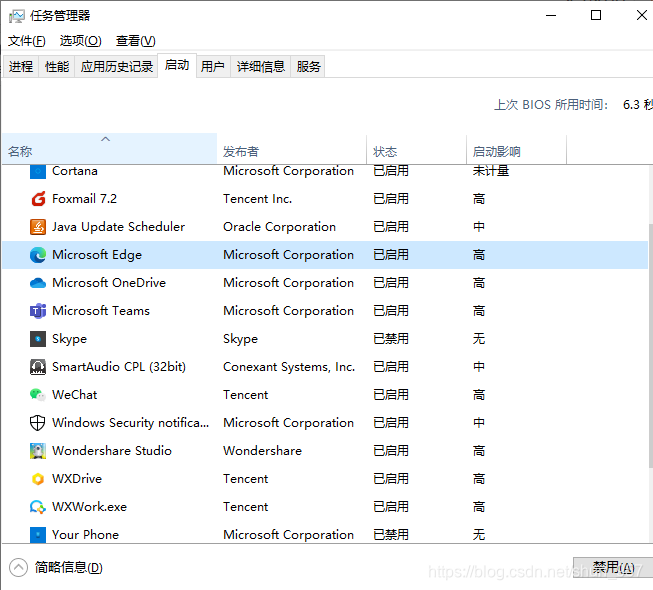The image size is (653, 590).
Task: Minimize the Task Manager window
Action: pyautogui.click(x=551, y=16)
